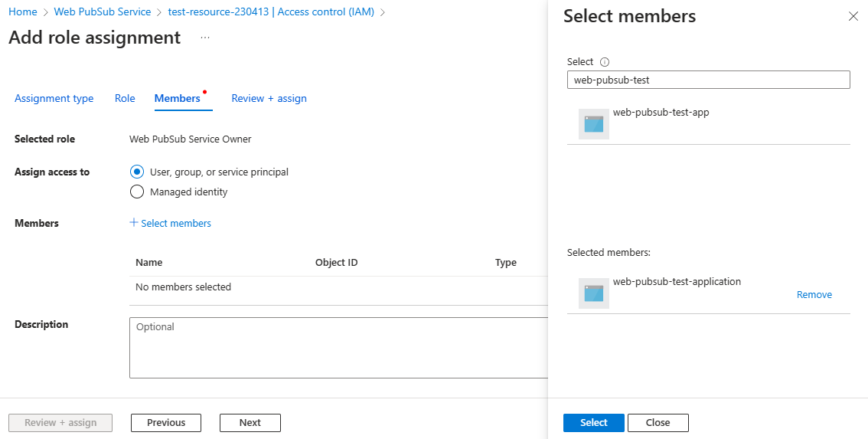Focus the Select members search field
Screen dimensions: 868x439
point(708,80)
